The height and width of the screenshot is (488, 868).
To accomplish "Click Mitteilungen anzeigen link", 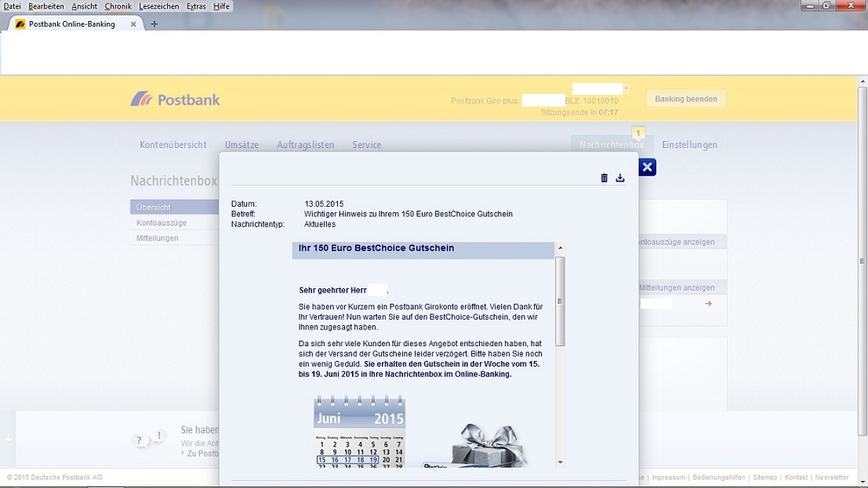I will pos(677,287).
